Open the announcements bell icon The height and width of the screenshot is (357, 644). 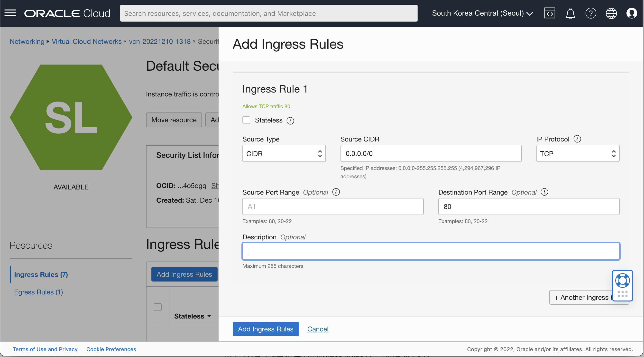[570, 13]
